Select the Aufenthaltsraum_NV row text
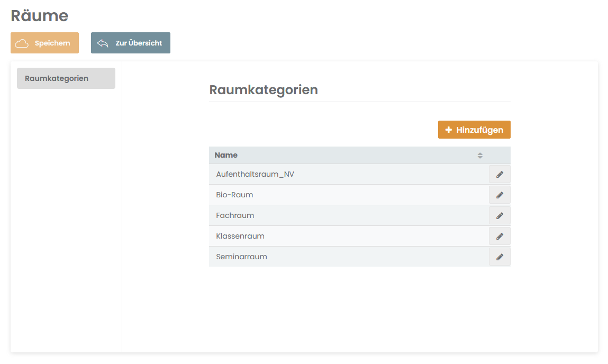 (255, 175)
